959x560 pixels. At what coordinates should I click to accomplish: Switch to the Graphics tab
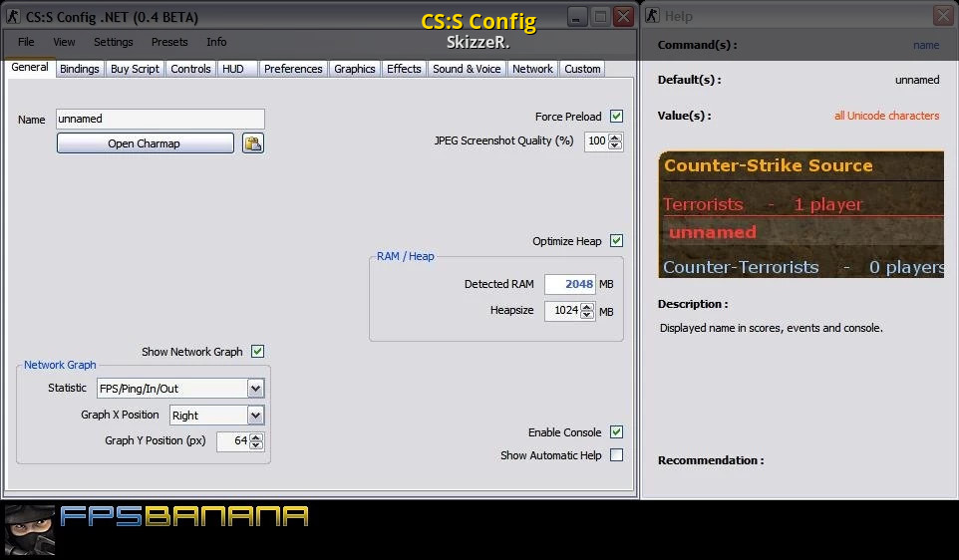coord(354,69)
